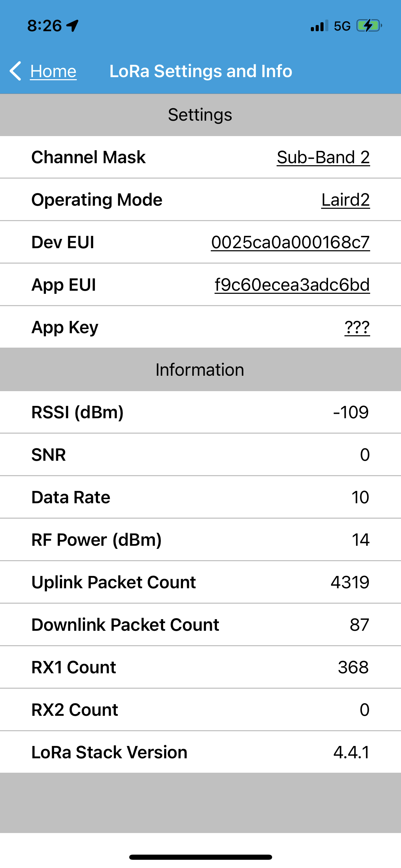Tap the back chevron arrow icon

pos(16,71)
